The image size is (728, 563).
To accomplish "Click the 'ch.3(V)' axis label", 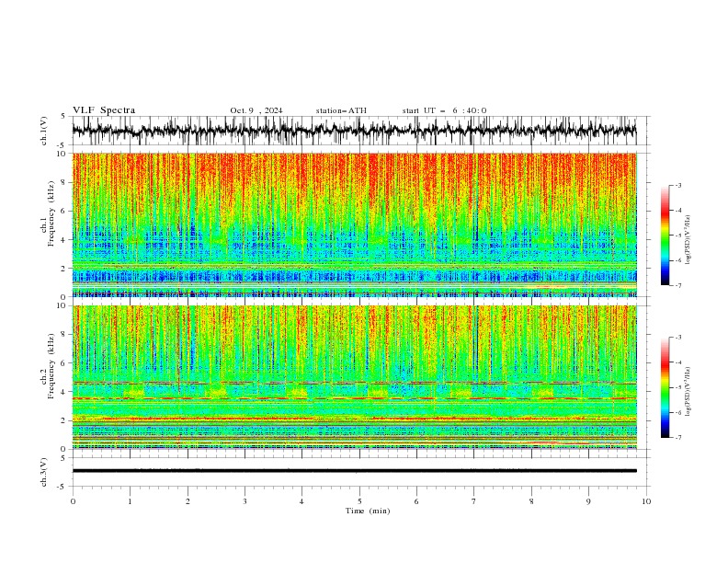I will 44,472.
